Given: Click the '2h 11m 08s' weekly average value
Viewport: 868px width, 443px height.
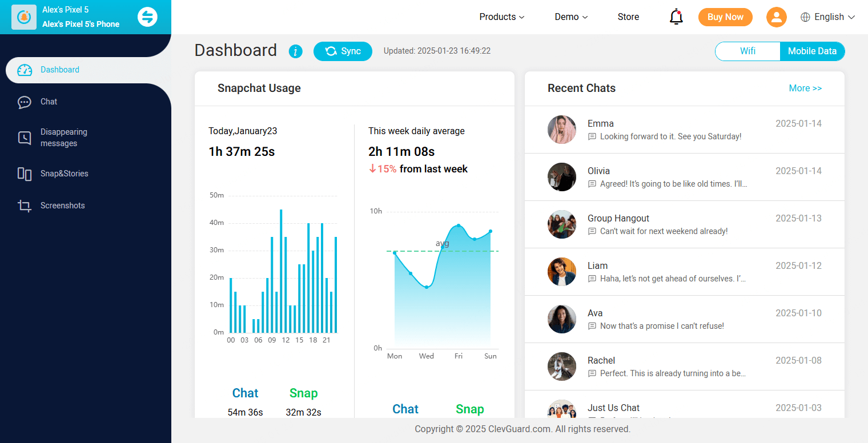Looking at the screenshot, I should click(x=401, y=152).
